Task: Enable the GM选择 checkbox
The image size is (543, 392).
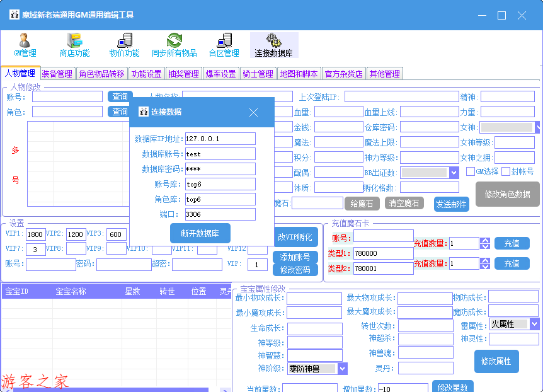Action: (471, 171)
